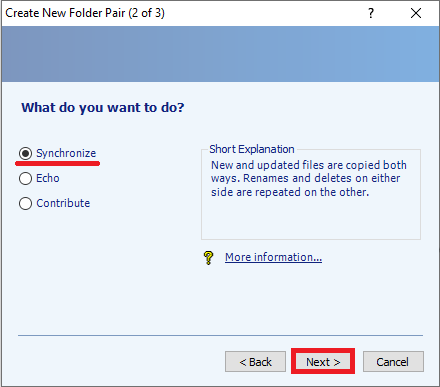Click the "Contribute" option label text
Screen dimensions: 440x387
point(63,203)
